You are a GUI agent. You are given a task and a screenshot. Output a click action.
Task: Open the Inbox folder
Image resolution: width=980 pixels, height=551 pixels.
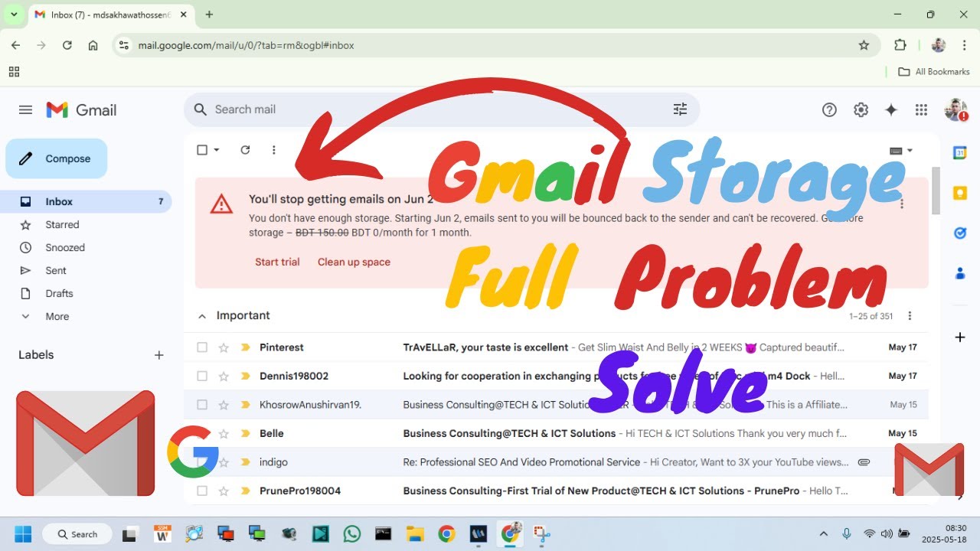pos(86,202)
